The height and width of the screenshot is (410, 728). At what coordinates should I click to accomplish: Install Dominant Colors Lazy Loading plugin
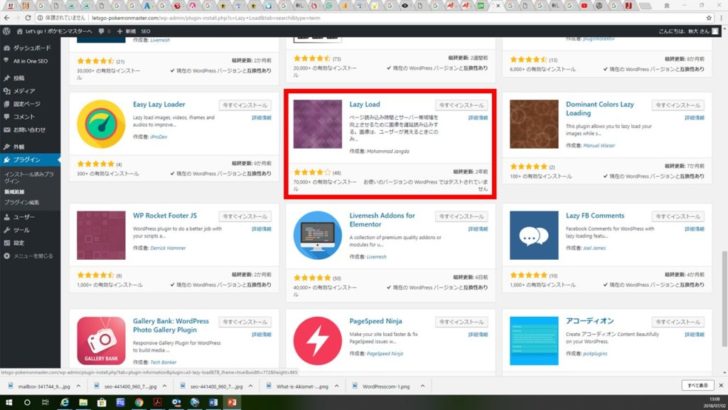click(678, 105)
